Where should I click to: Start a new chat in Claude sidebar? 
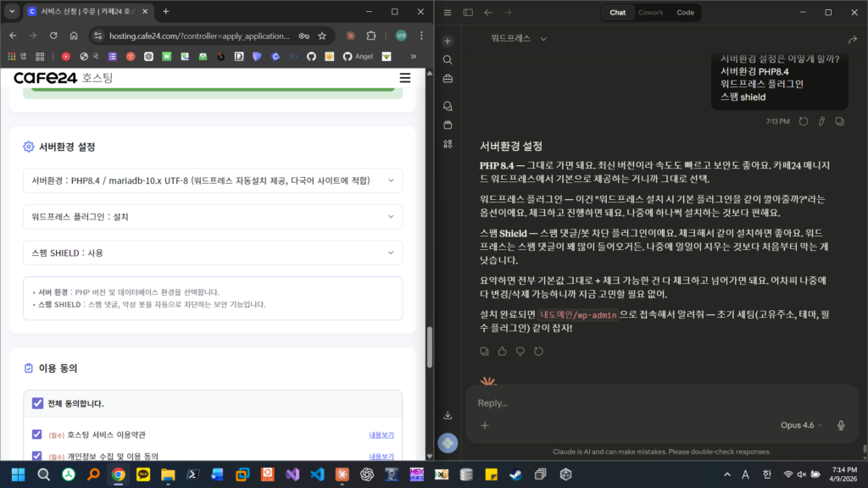[x=448, y=41]
